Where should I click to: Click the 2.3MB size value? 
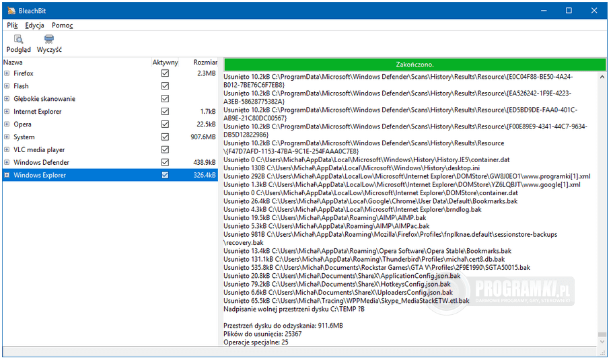(207, 73)
